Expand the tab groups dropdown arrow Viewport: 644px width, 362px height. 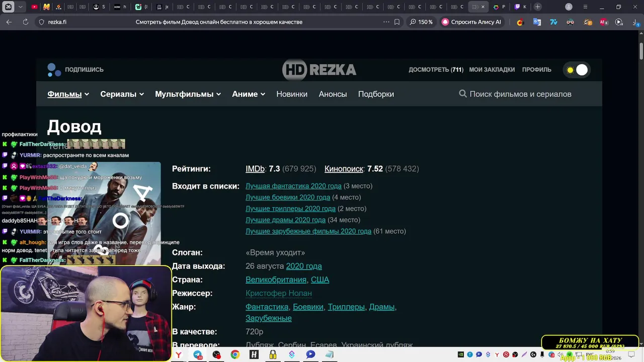point(20,7)
